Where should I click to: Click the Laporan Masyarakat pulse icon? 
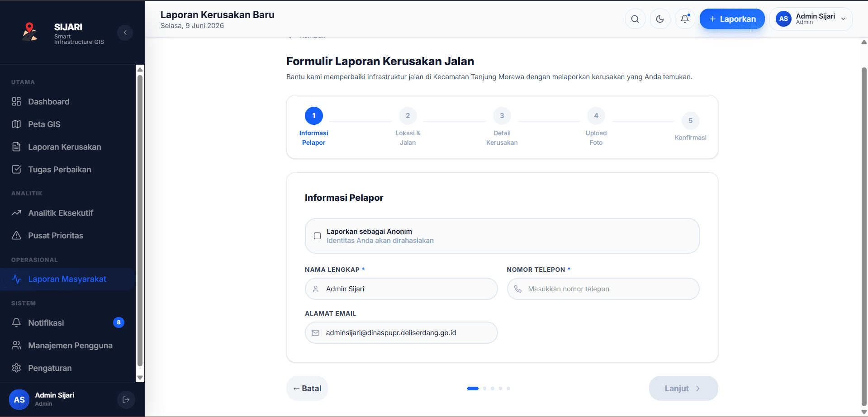click(16, 279)
